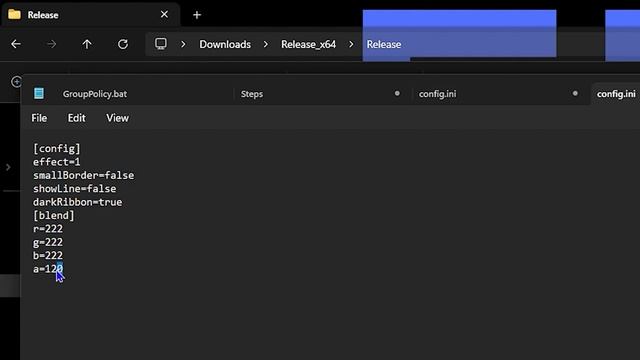
Task: Click the [blend] line
Action: click(53, 216)
